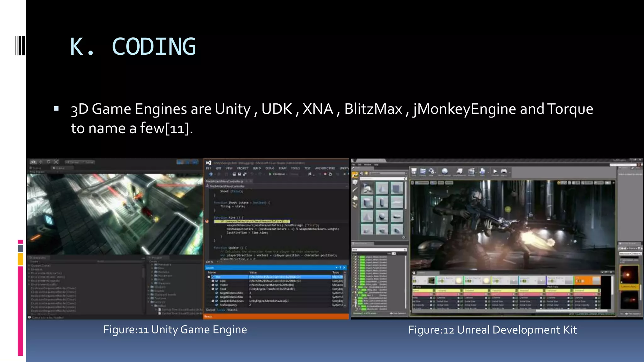
Task: Select the orange highlighted emitter module
Action: tap(587, 280)
